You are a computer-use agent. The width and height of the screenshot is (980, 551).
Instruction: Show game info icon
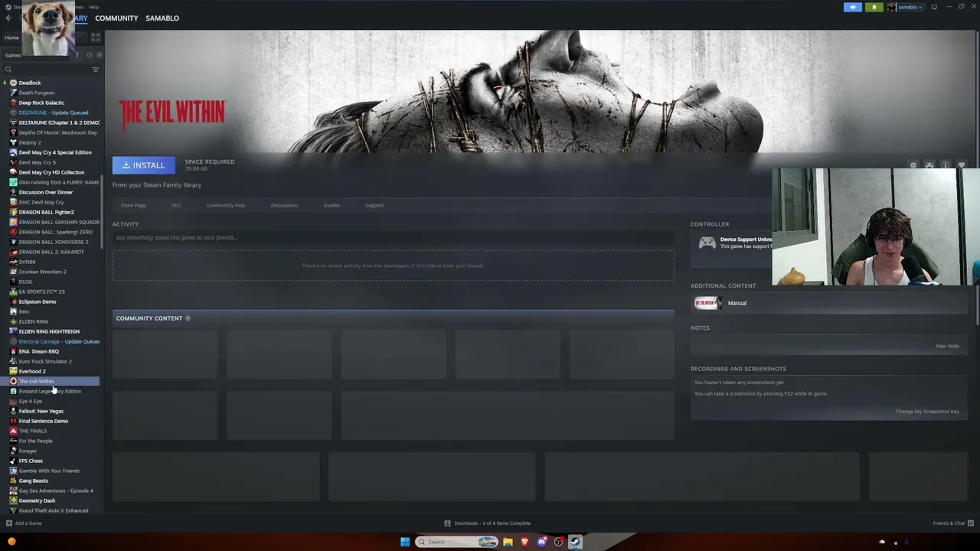tap(946, 165)
